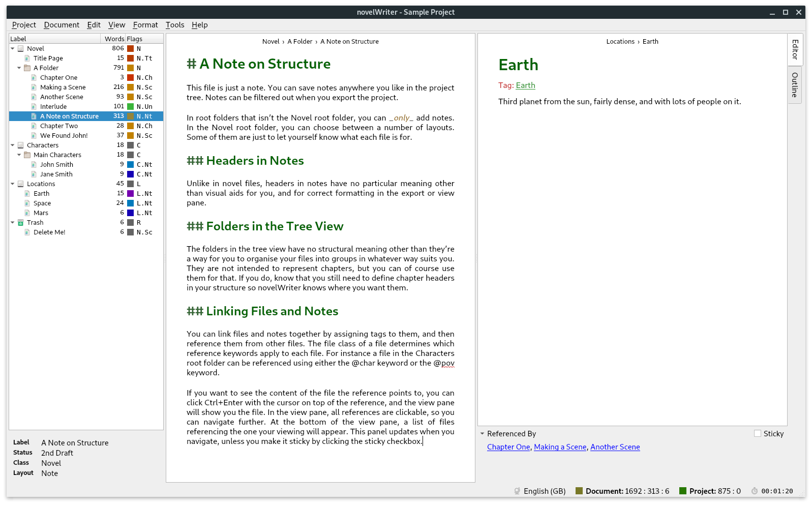Click the Characters root folder icon
The width and height of the screenshot is (812, 505).
click(21, 145)
